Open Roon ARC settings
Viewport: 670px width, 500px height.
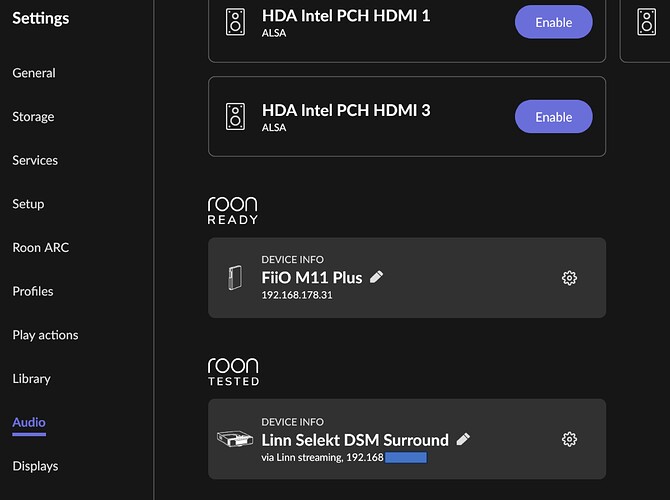41,247
